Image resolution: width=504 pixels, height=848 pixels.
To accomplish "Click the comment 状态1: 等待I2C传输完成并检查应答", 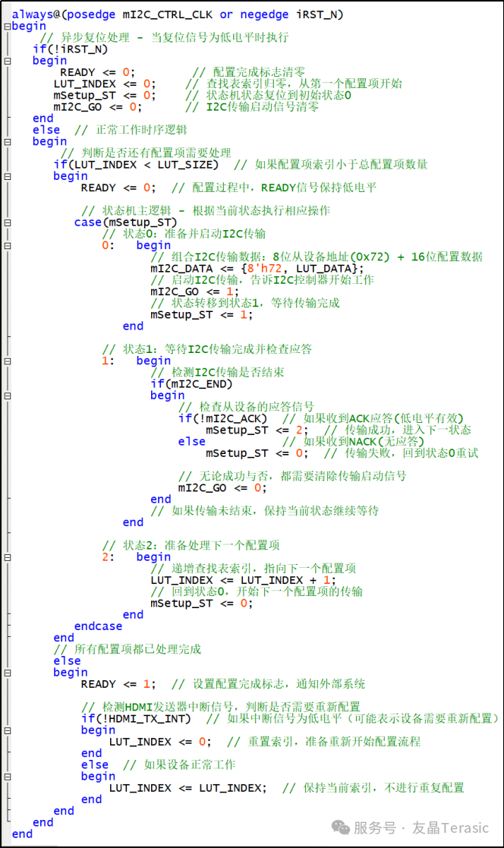I will (x=207, y=349).
